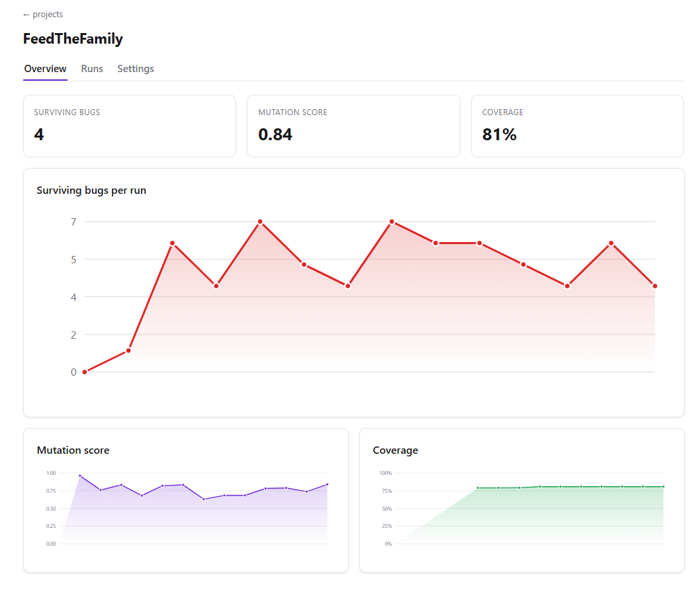Click the 100% axis label in coverage chart
This screenshot has width=700, height=590.
click(386, 473)
